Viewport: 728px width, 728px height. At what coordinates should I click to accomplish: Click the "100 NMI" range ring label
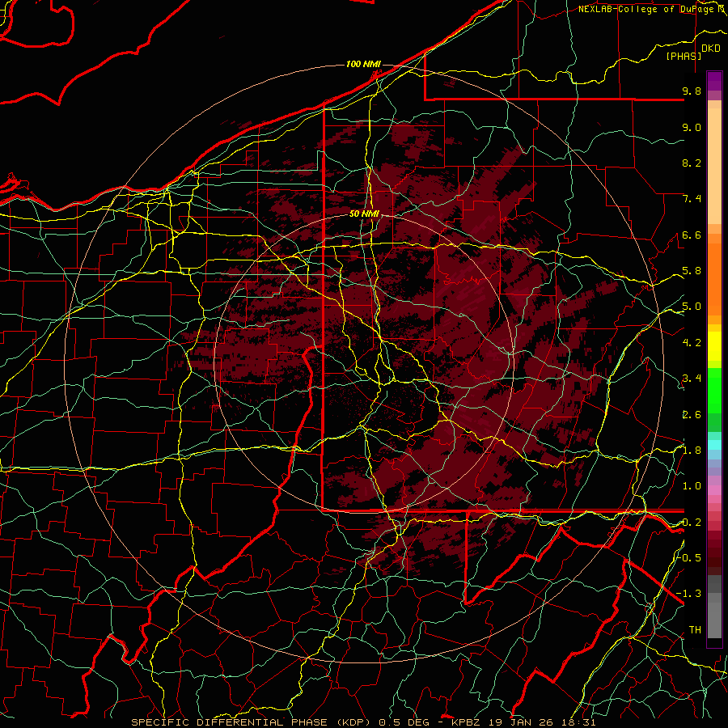point(363,64)
